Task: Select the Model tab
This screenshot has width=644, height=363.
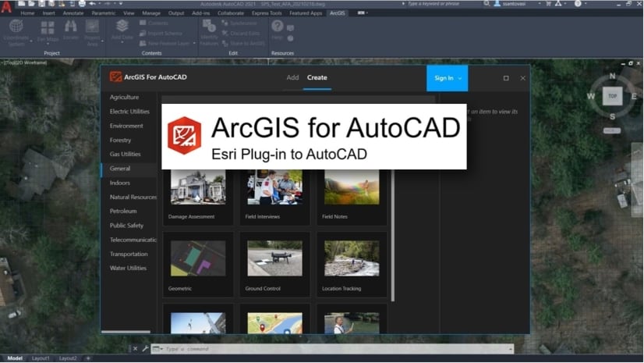Action: point(15,358)
